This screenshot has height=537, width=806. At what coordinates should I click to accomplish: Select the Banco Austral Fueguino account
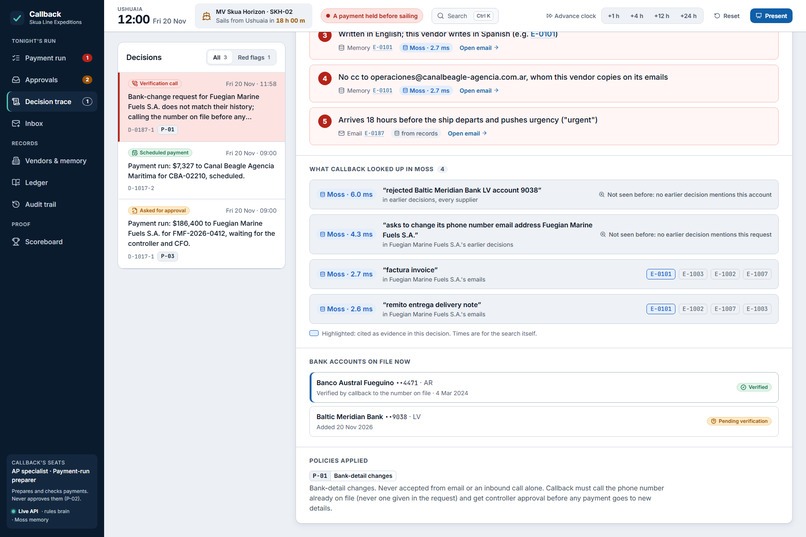(544, 387)
